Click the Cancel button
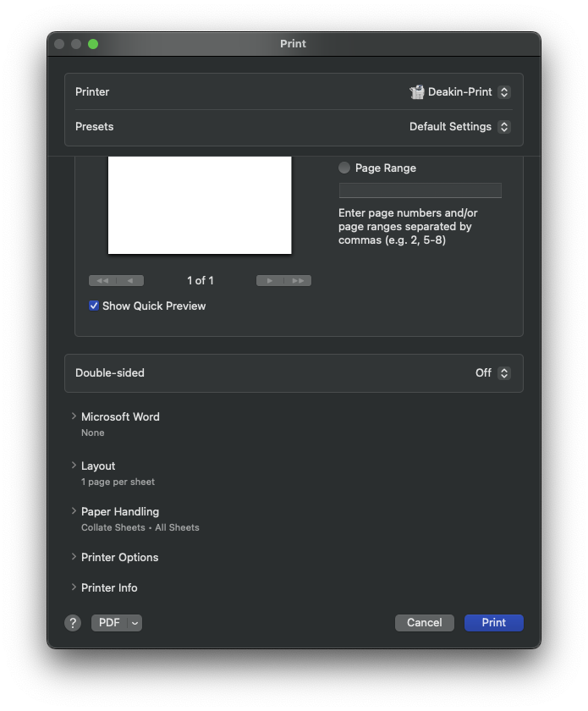 pyautogui.click(x=424, y=623)
